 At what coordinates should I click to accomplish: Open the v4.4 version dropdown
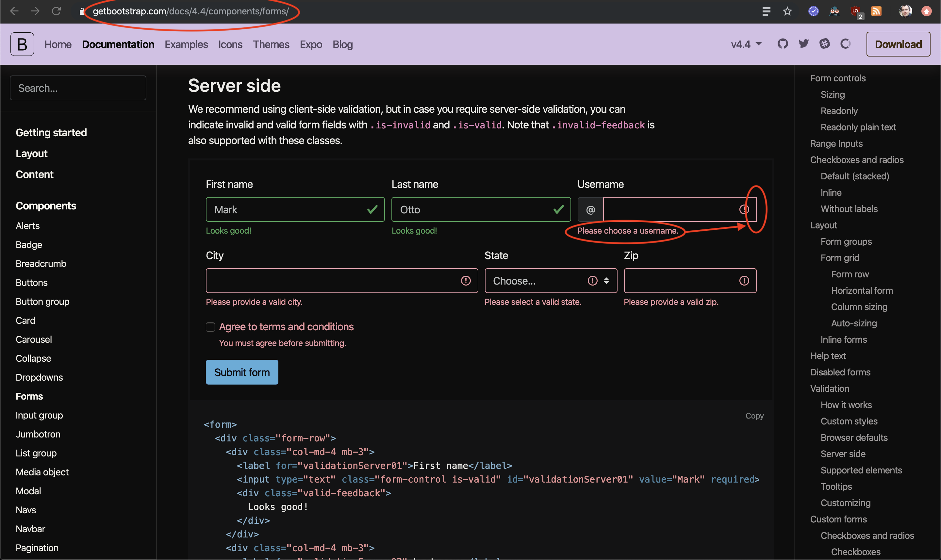pyautogui.click(x=745, y=44)
